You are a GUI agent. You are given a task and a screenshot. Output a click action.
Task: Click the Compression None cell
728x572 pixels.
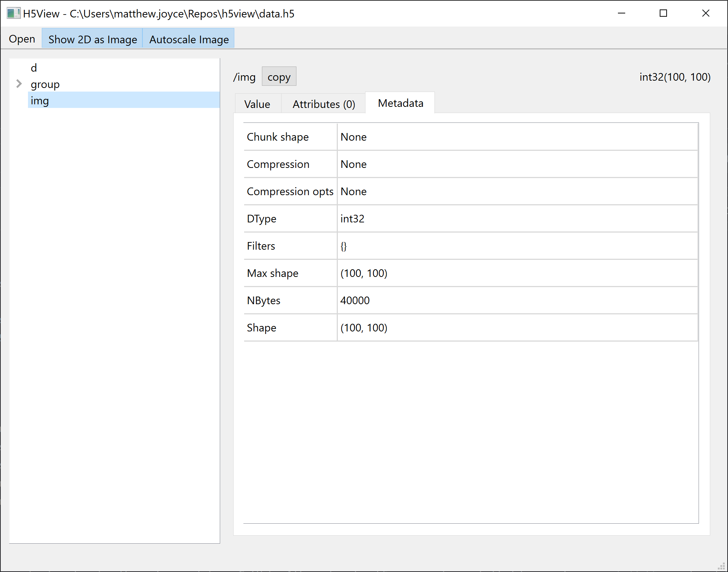[353, 164]
